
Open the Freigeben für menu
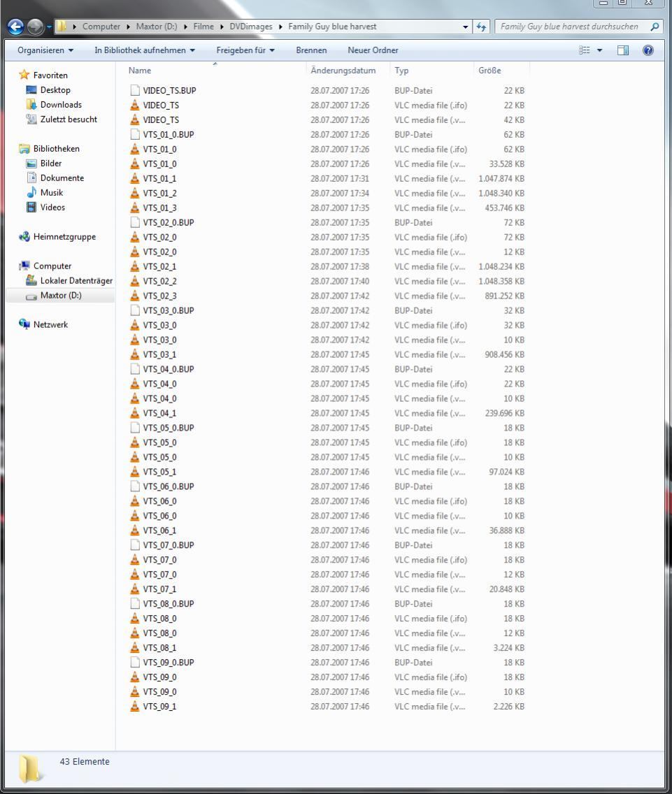[245, 50]
